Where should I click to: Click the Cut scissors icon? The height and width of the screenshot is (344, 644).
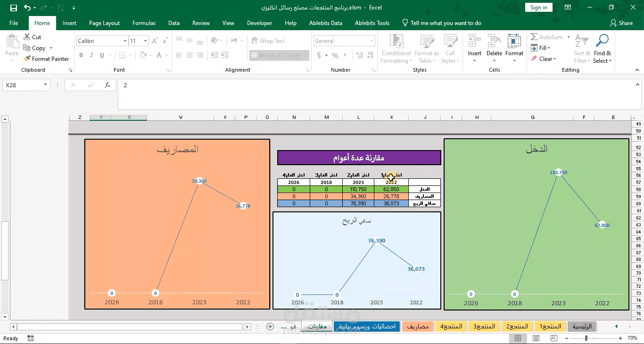click(x=27, y=37)
